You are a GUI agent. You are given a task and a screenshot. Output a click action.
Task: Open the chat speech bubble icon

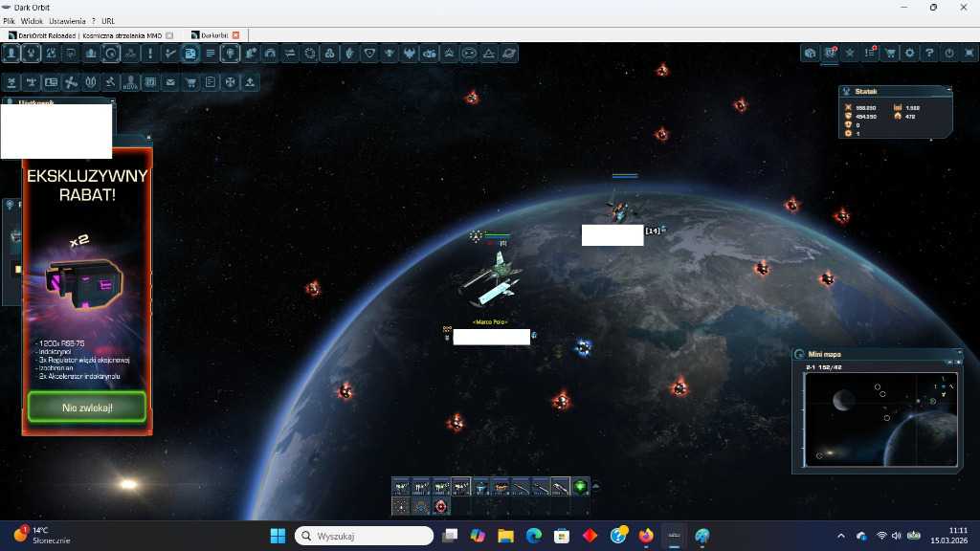(71, 54)
